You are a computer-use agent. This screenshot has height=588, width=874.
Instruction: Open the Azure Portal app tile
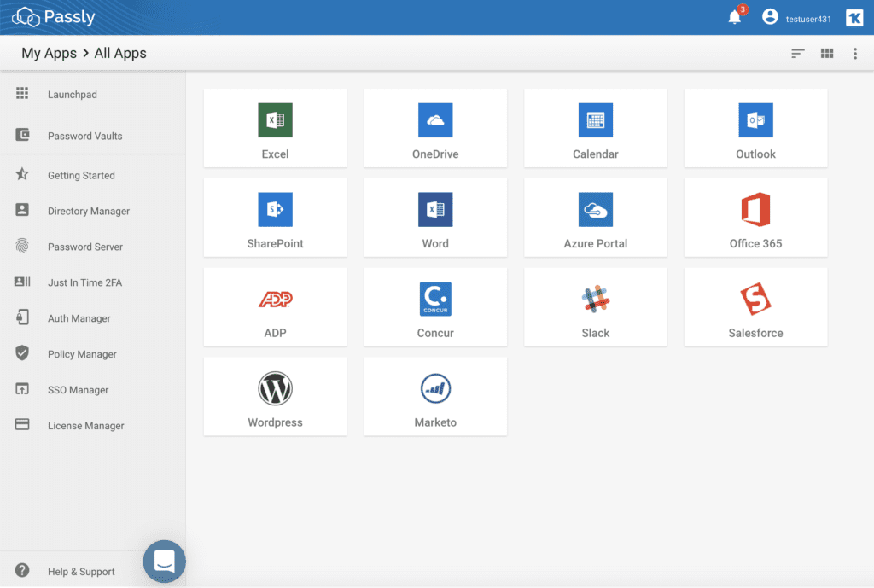click(x=595, y=218)
